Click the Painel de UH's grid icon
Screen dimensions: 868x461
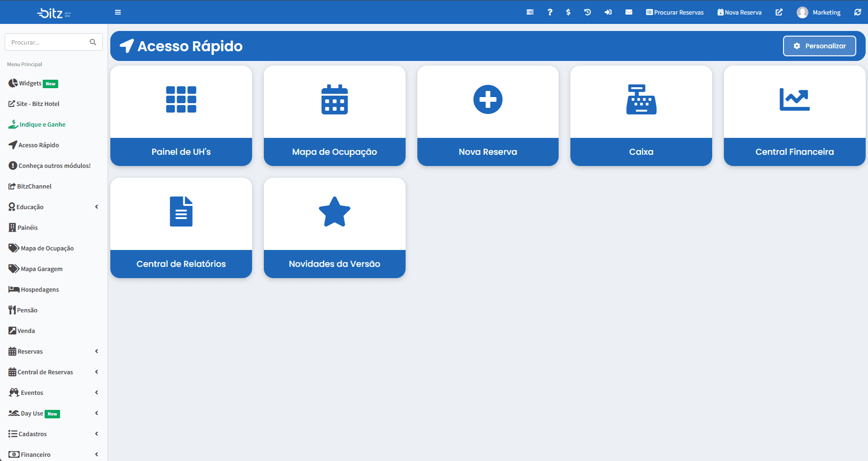click(181, 99)
